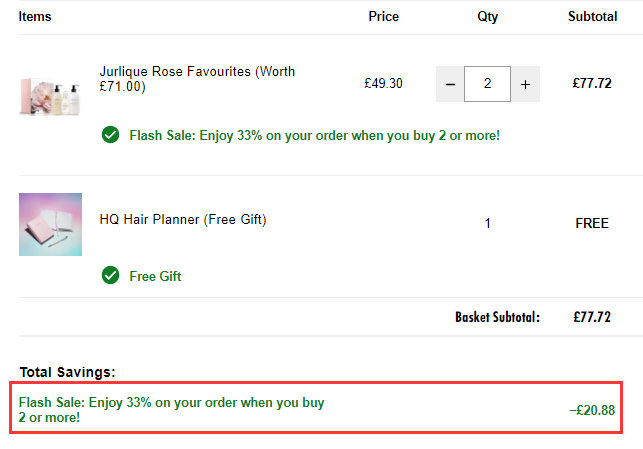Select the green Free Gift label
This screenshot has height=449, width=643.
(155, 276)
